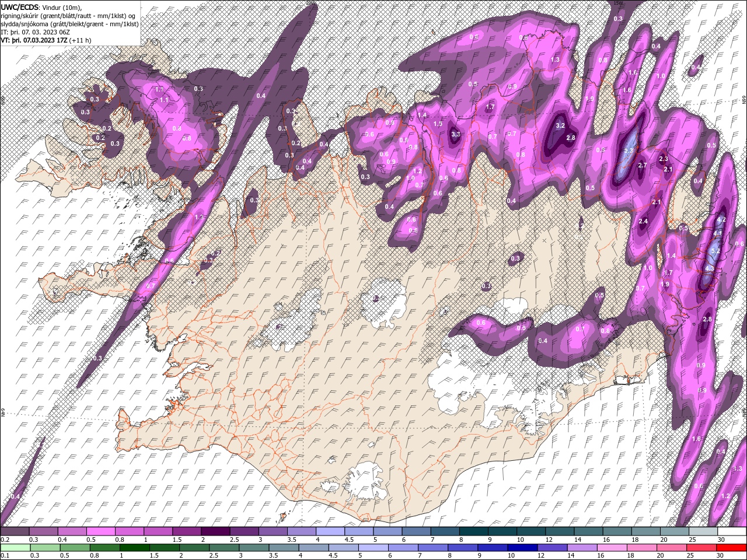Click the '2.3' precipitation value on the map
The height and width of the screenshot is (560, 747).
point(663,159)
